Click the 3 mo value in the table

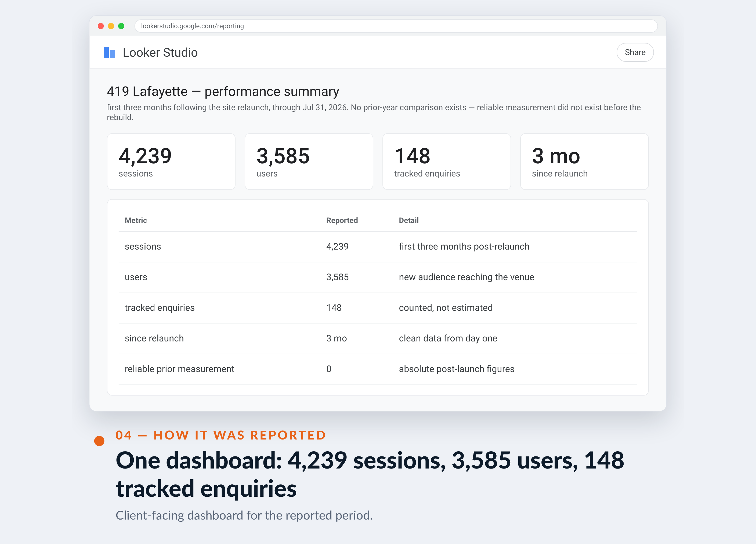click(x=336, y=338)
